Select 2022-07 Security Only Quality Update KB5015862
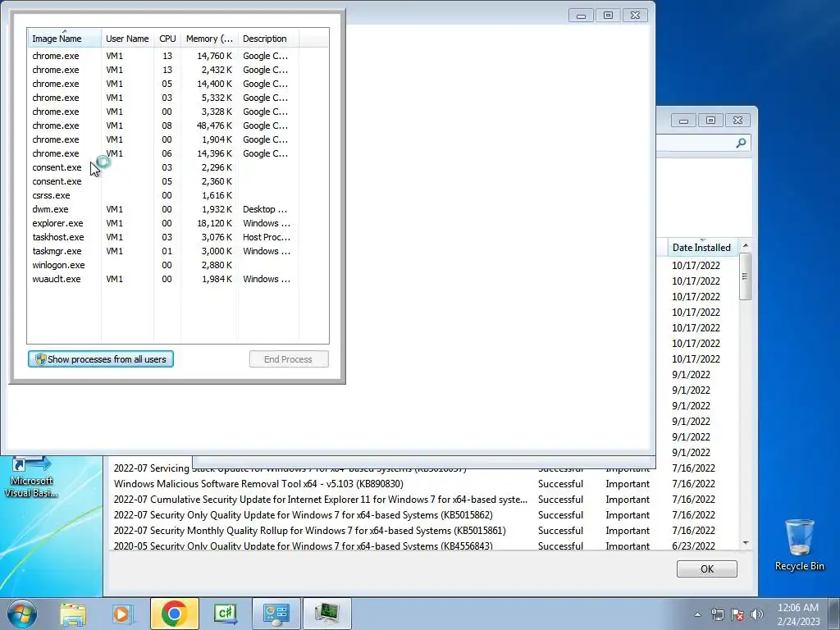 (423, 515)
